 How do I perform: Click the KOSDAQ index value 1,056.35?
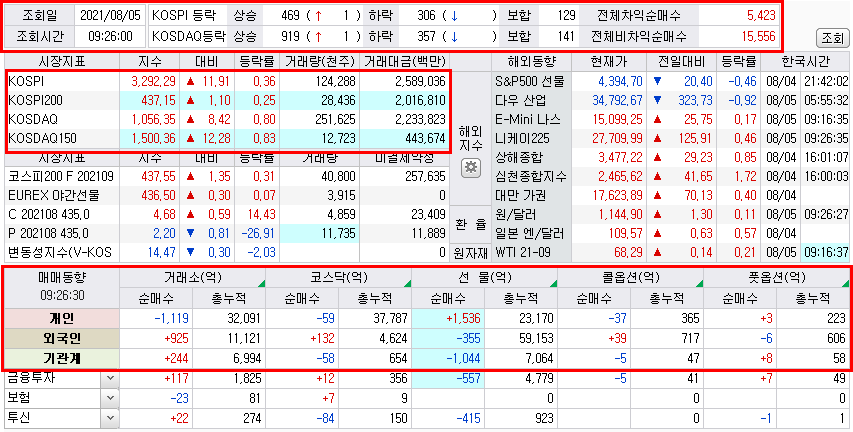[153, 119]
